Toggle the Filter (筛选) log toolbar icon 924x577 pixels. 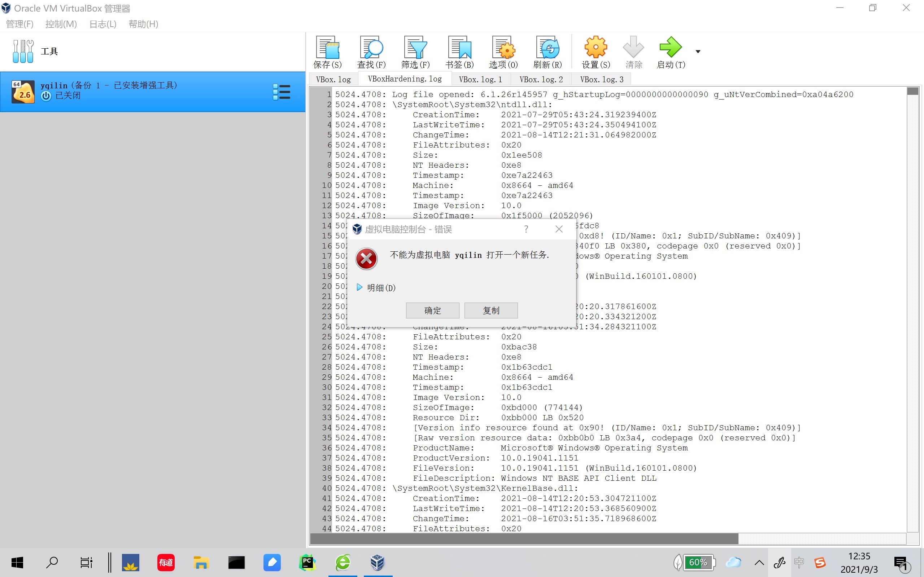click(x=415, y=52)
